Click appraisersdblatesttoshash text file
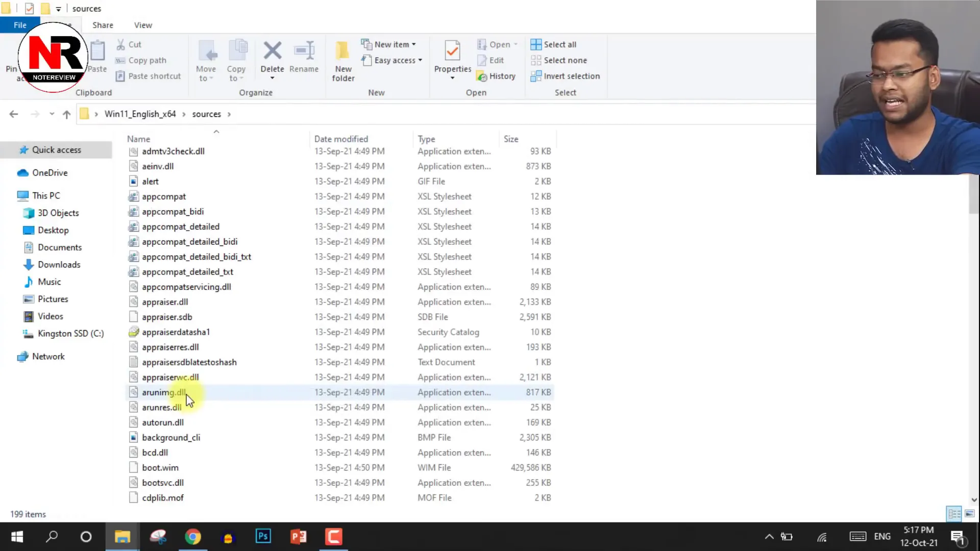 (189, 362)
